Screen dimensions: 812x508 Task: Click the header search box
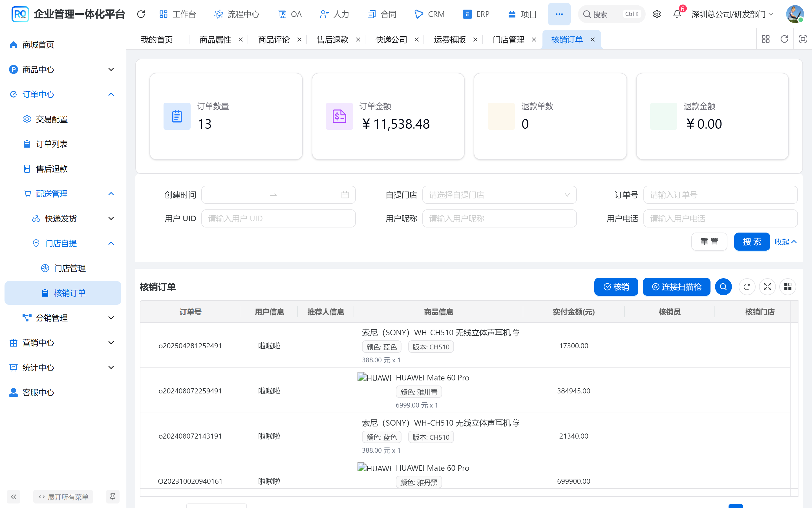click(x=611, y=14)
